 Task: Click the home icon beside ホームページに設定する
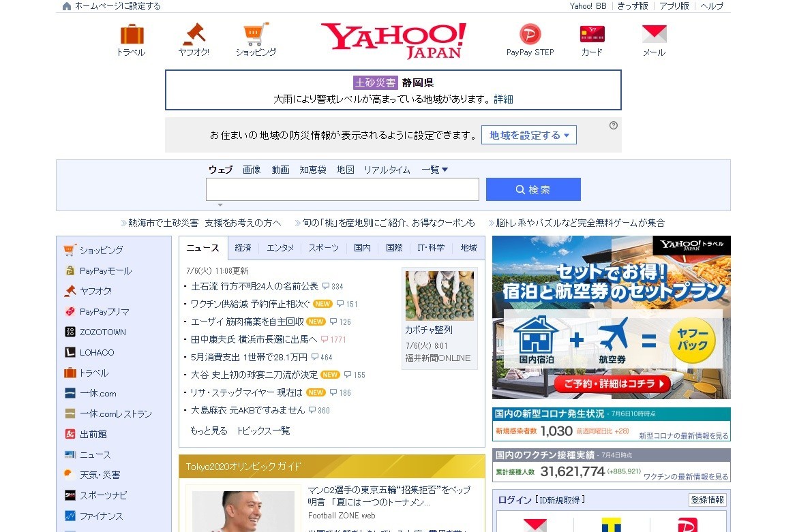click(66, 6)
